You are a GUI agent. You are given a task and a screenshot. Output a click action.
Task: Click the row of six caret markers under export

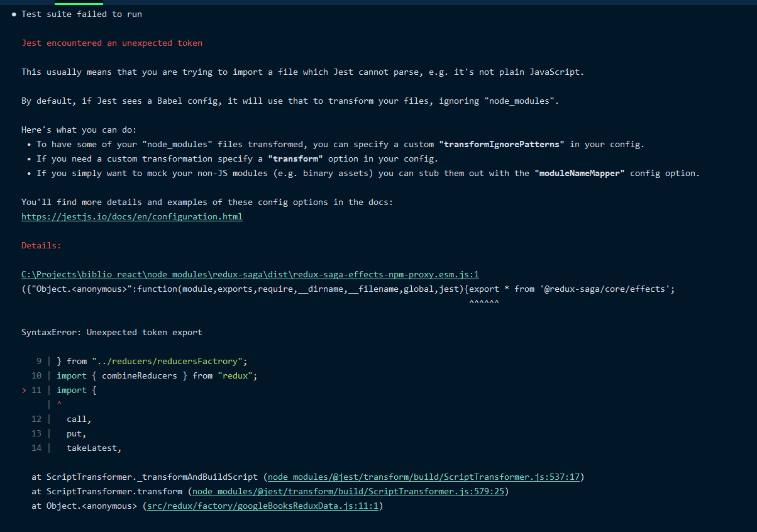(484, 303)
